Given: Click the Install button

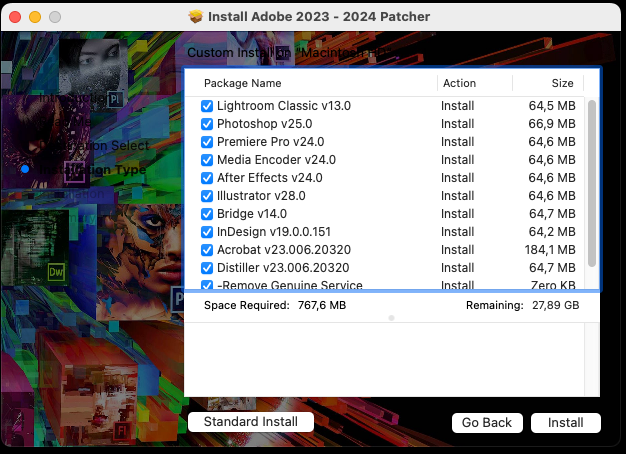Looking at the screenshot, I should [565, 423].
